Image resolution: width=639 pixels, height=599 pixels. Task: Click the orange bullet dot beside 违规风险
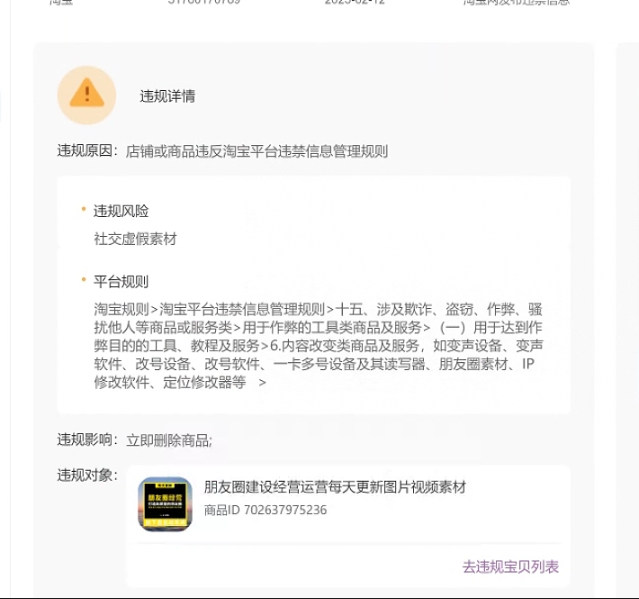(x=84, y=209)
